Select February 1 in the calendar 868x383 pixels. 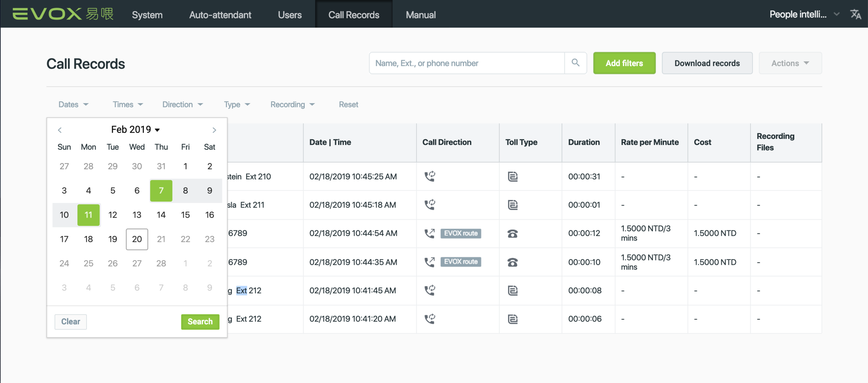click(x=185, y=166)
